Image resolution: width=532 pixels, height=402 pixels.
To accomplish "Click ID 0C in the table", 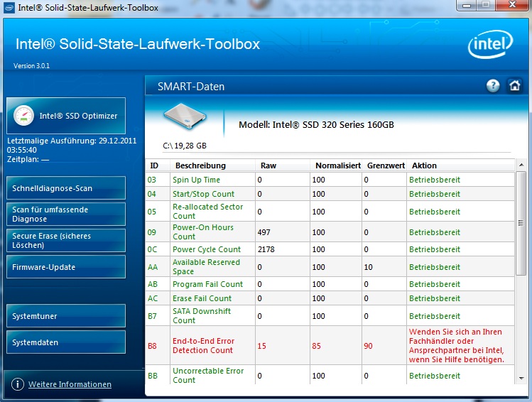I will tap(152, 249).
